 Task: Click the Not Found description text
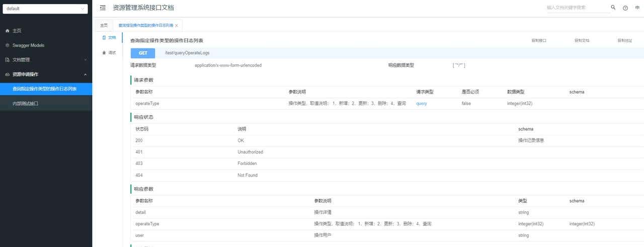point(248,175)
